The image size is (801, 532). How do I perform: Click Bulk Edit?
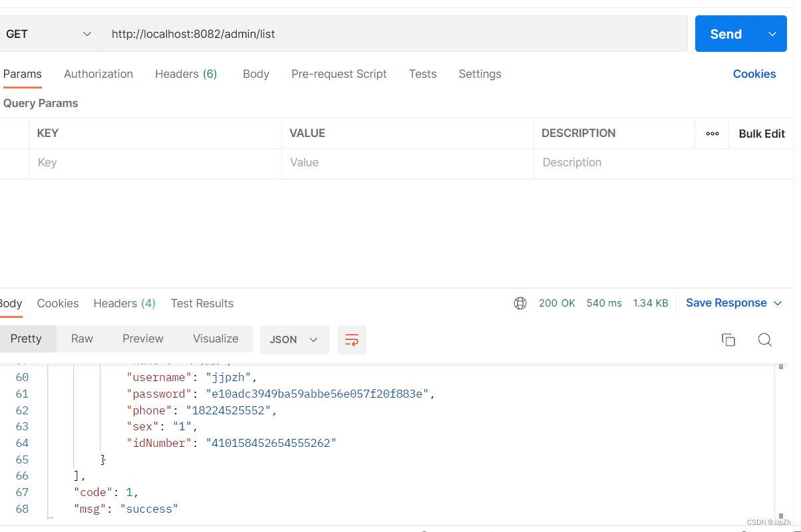762,134
